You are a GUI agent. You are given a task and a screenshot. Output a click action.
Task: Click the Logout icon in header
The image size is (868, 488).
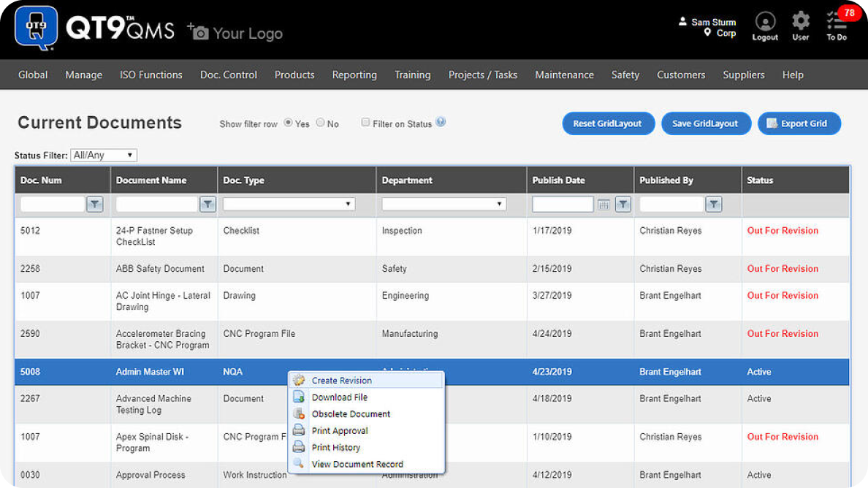765,22
